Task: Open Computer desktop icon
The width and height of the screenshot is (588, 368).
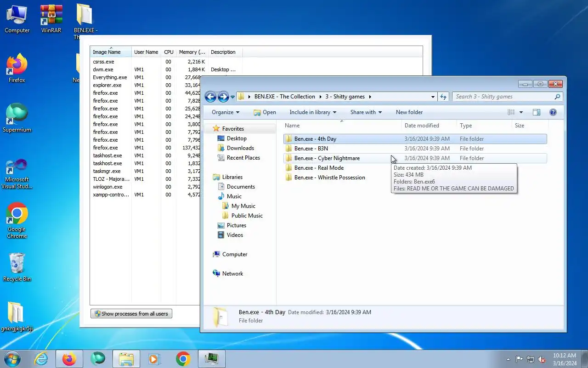Action: click(x=17, y=19)
